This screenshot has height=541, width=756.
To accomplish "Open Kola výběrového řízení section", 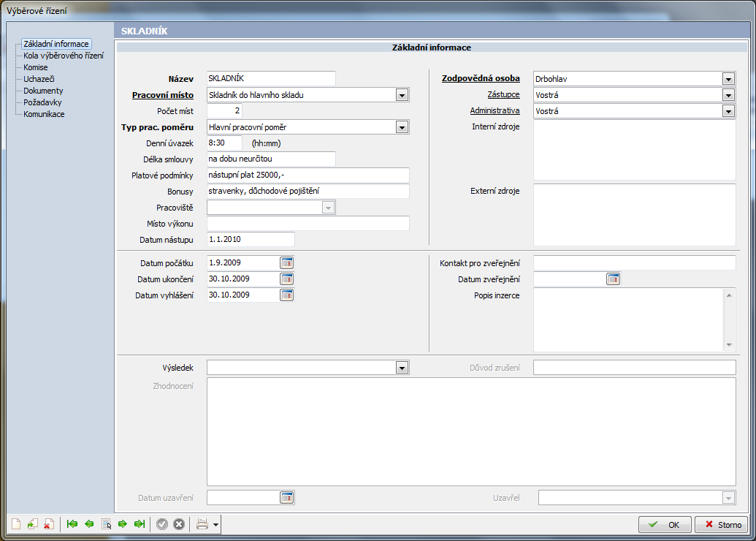I will (64, 56).
